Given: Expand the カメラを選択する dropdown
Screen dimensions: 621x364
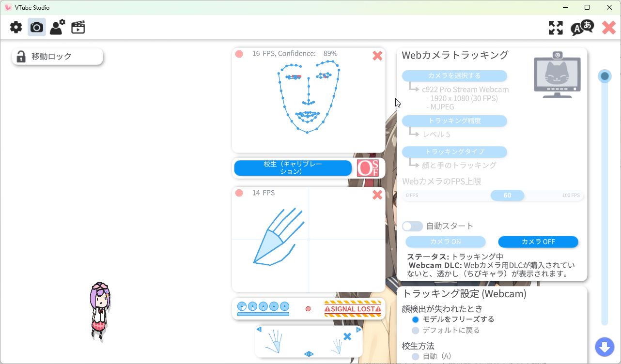Looking at the screenshot, I should pyautogui.click(x=454, y=76).
